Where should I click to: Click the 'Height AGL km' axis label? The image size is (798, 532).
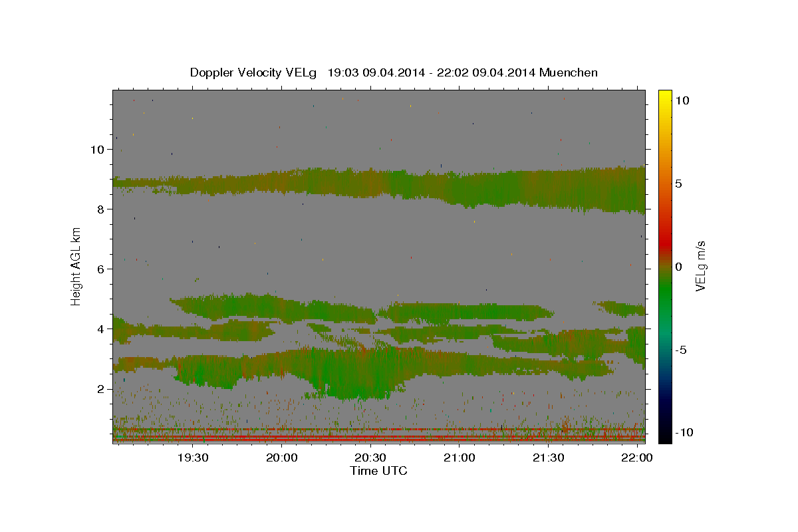pyautogui.click(x=76, y=267)
